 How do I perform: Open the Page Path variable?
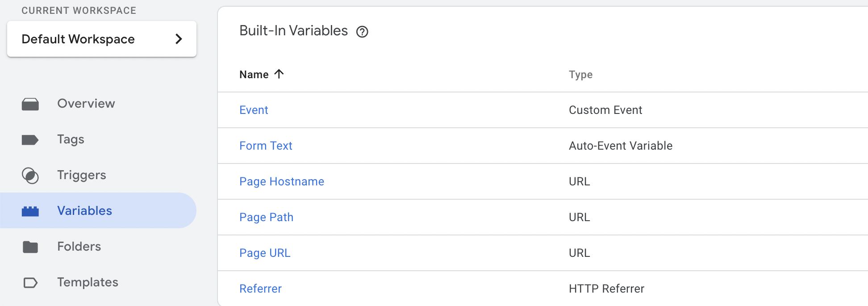click(266, 218)
